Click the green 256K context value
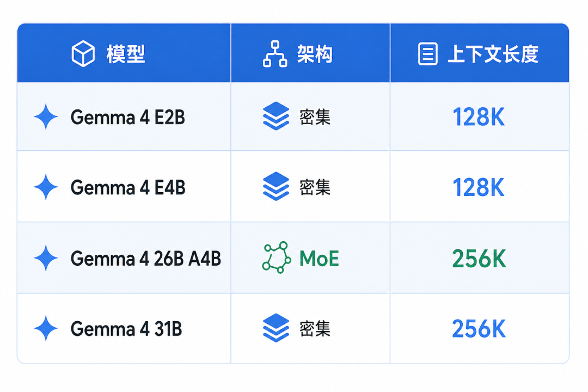588x392 pixels. tap(479, 259)
